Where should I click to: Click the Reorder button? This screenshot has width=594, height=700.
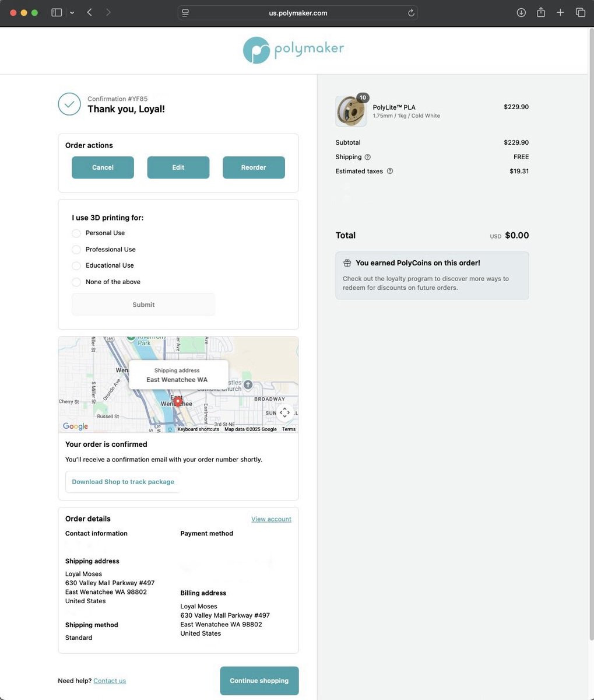tap(254, 167)
